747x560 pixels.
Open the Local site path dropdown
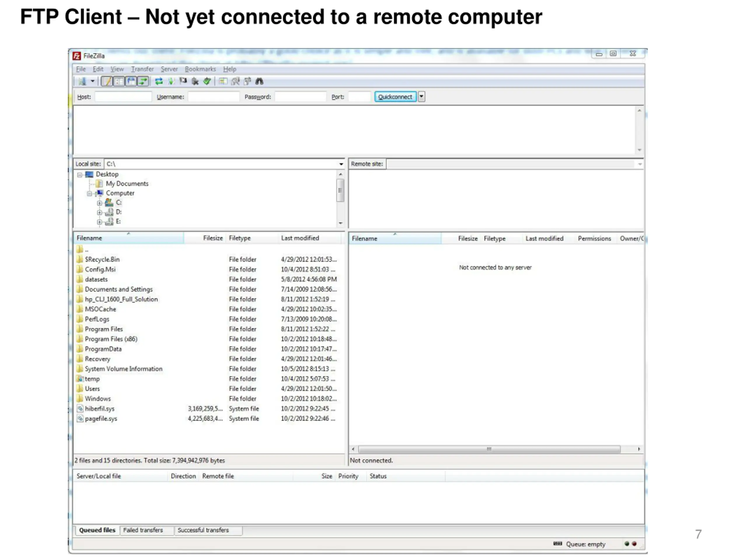(x=341, y=164)
